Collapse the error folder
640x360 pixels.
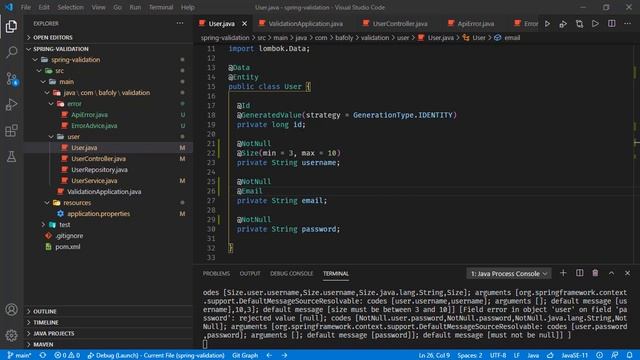click(x=74, y=104)
